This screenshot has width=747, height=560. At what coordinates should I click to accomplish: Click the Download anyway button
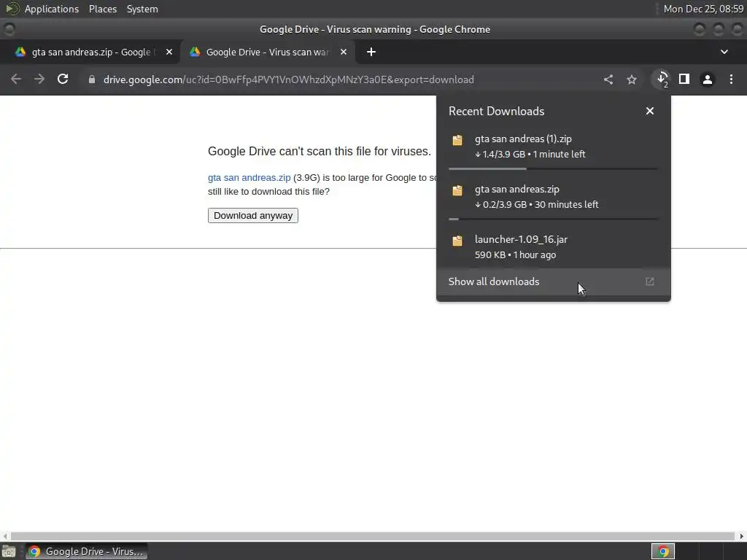tap(253, 215)
